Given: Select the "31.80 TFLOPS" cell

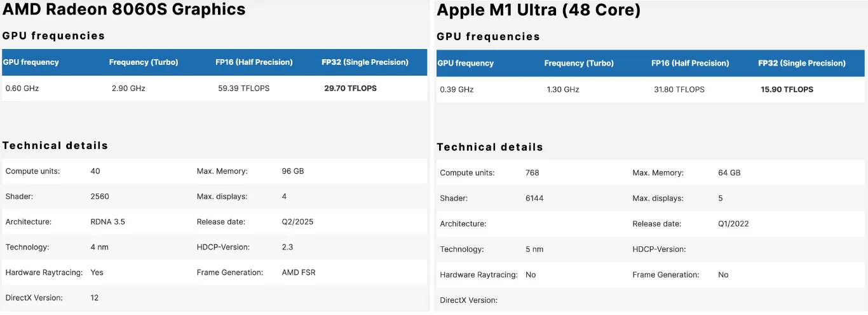Looking at the screenshot, I should 679,90.
